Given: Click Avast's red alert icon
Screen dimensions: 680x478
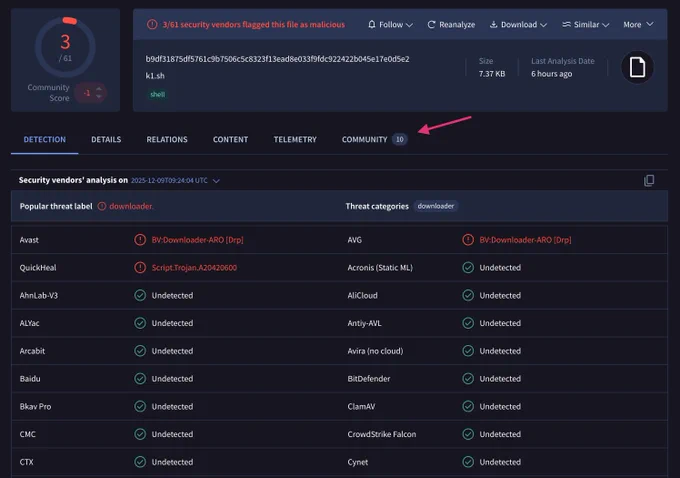Looking at the screenshot, I should [140, 240].
